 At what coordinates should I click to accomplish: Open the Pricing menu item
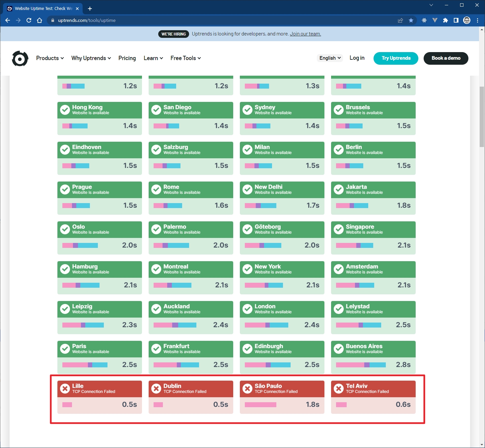click(127, 58)
